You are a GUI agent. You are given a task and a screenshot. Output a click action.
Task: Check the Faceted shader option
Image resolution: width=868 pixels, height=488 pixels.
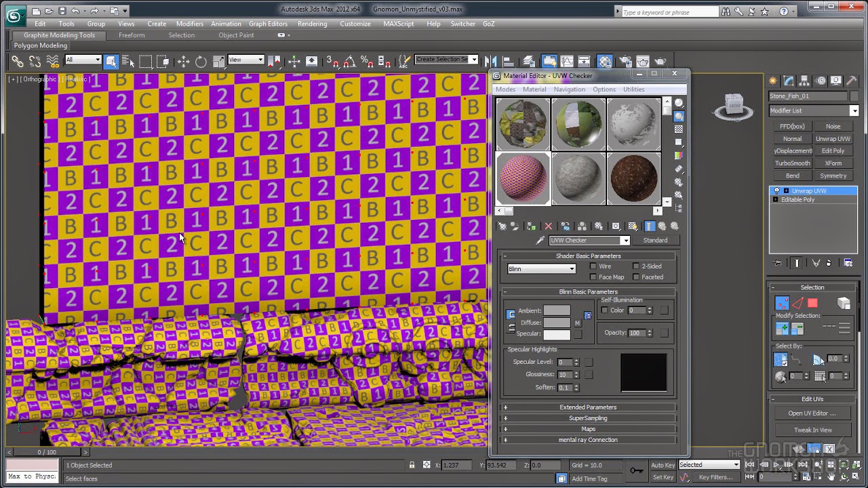pyautogui.click(x=636, y=277)
